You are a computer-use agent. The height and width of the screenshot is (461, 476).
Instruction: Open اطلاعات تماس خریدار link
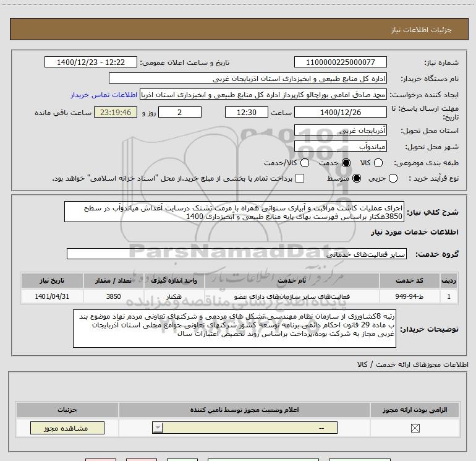point(104,95)
